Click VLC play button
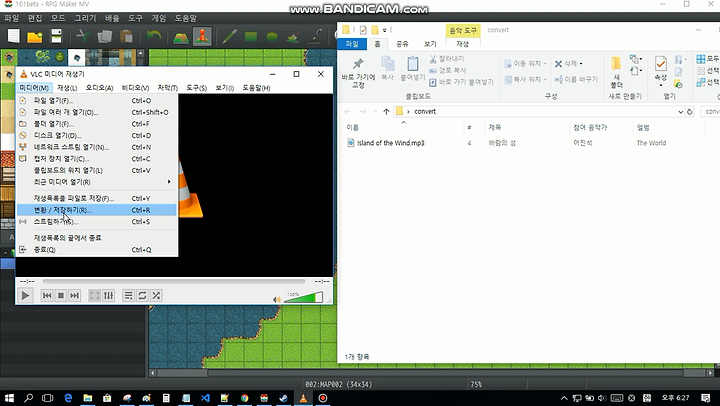Screen dimensions: 720x406 click(25, 295)
